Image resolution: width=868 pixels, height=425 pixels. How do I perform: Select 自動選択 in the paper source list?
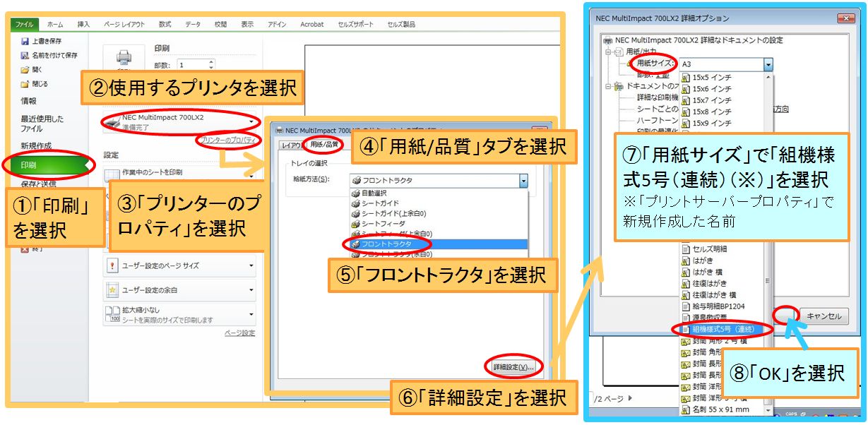tap(439, 192)
